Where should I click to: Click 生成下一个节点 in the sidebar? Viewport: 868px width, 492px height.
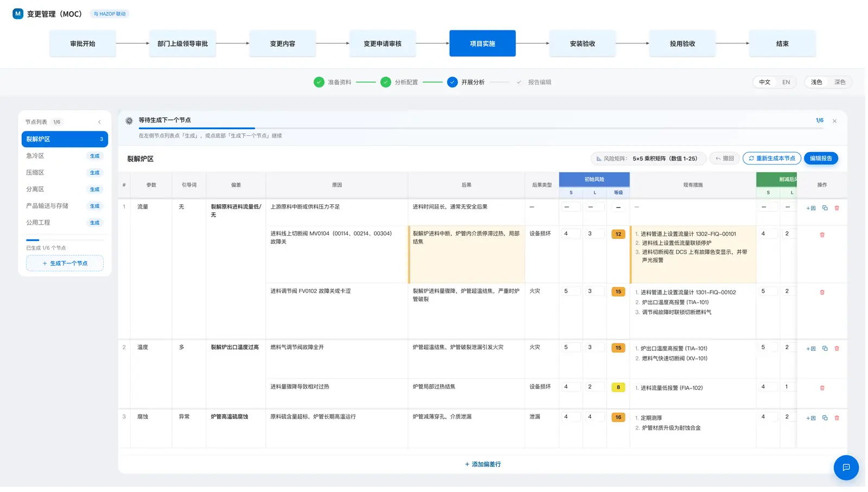65,263
